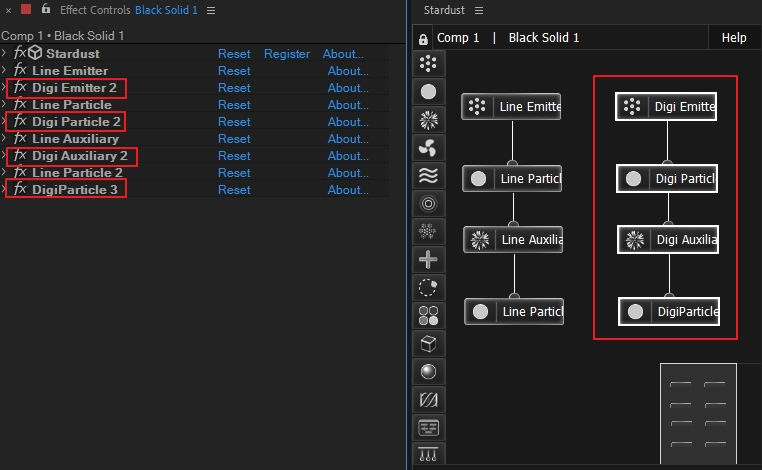762x470 pixels.
Task: Toggle fx switch for Line Particle effect
Action: (x=20, y=104)
